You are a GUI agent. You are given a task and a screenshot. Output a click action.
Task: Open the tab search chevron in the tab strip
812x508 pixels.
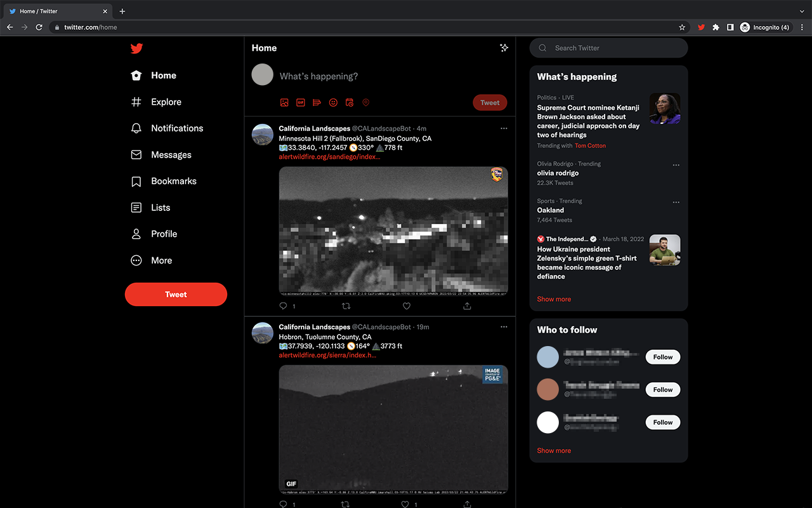802,11
